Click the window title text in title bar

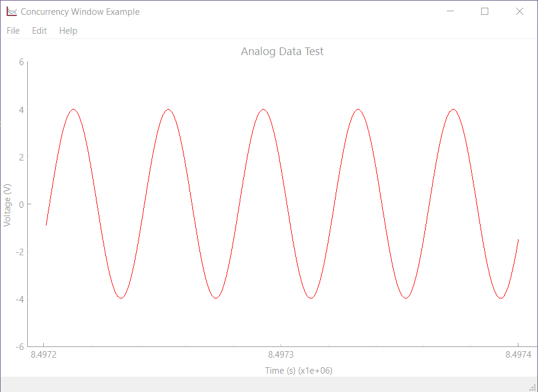pos(80,12)
